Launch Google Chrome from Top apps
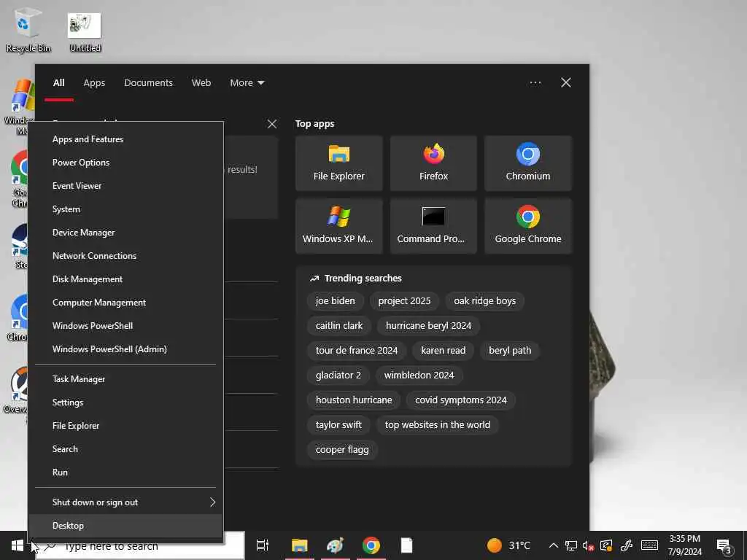This screenshot has width=747, height=560. [x=528, y=226]
